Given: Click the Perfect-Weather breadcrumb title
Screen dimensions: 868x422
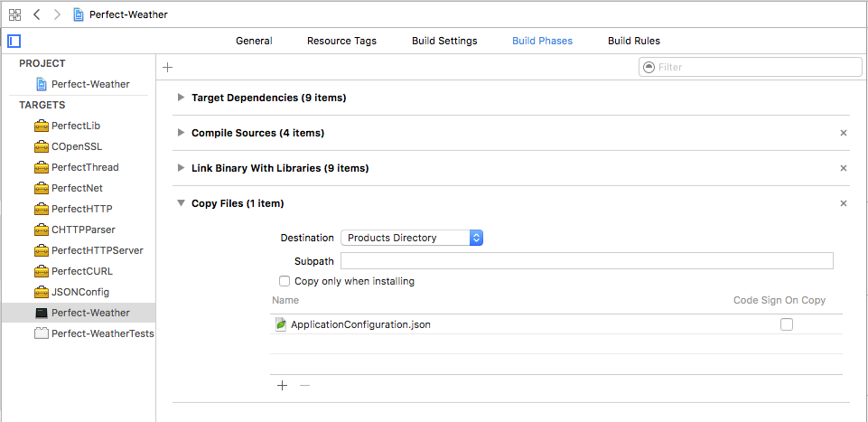Looking at the screenshot, I should pyautogui.click(x=128, y=15).
